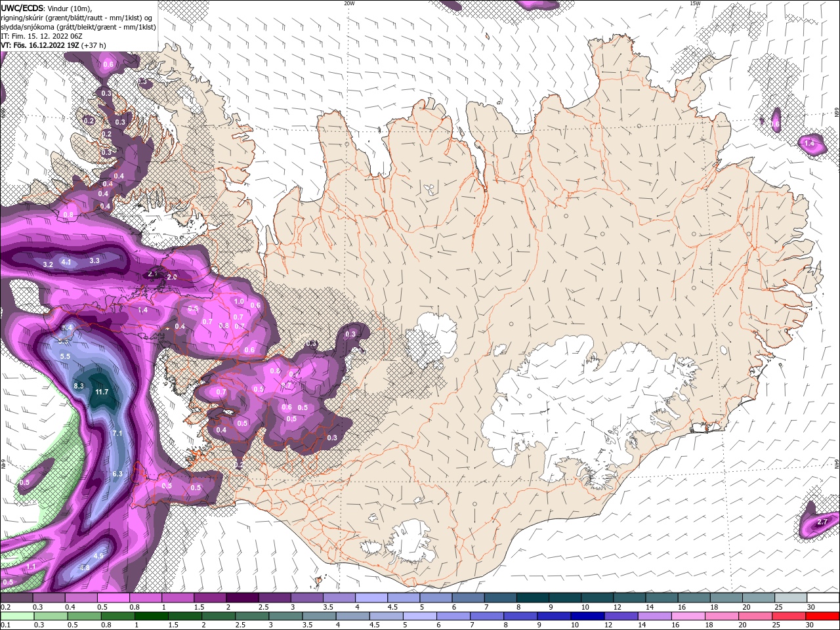Pick the dark green 1 swatch, lower legend
Image resolution: width=840 pixels, height=630 pixels.
(x=151, y=616)
